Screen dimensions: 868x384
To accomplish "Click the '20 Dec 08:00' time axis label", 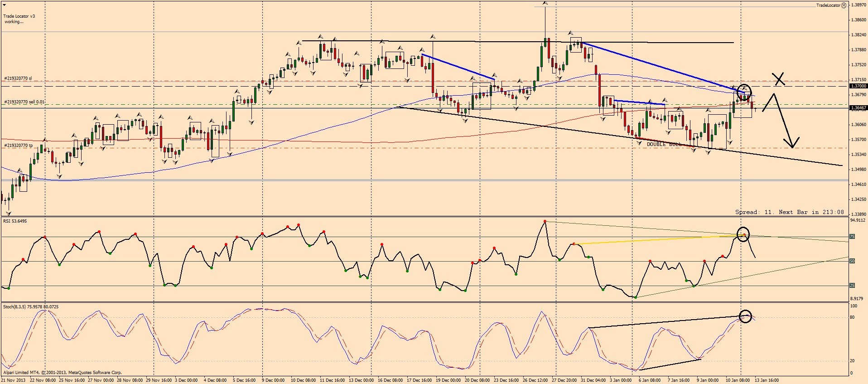I will tap(478, 380).
